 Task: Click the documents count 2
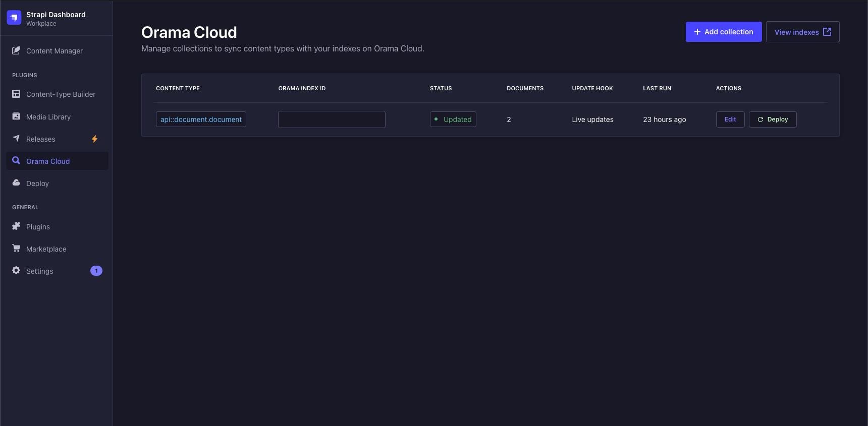(509, 119)
